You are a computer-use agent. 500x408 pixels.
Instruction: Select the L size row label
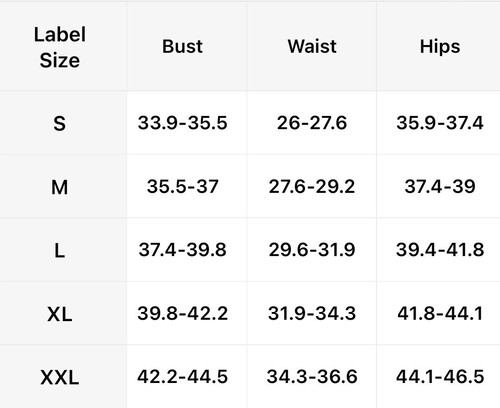[x=60, y=251]
